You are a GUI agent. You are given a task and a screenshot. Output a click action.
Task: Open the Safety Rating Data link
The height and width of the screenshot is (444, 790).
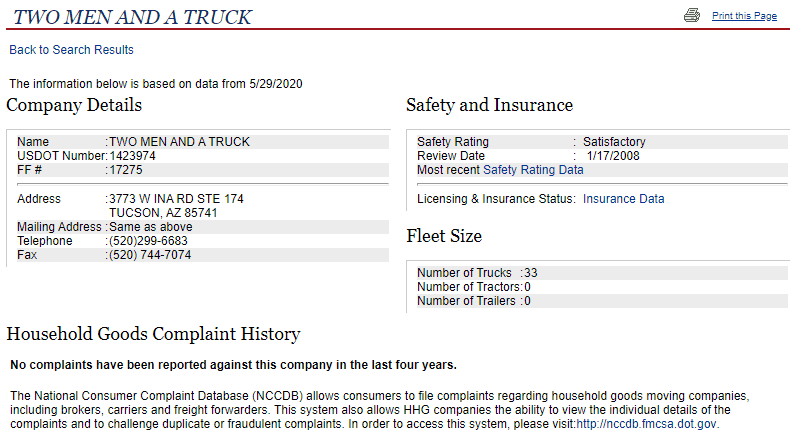533,170
